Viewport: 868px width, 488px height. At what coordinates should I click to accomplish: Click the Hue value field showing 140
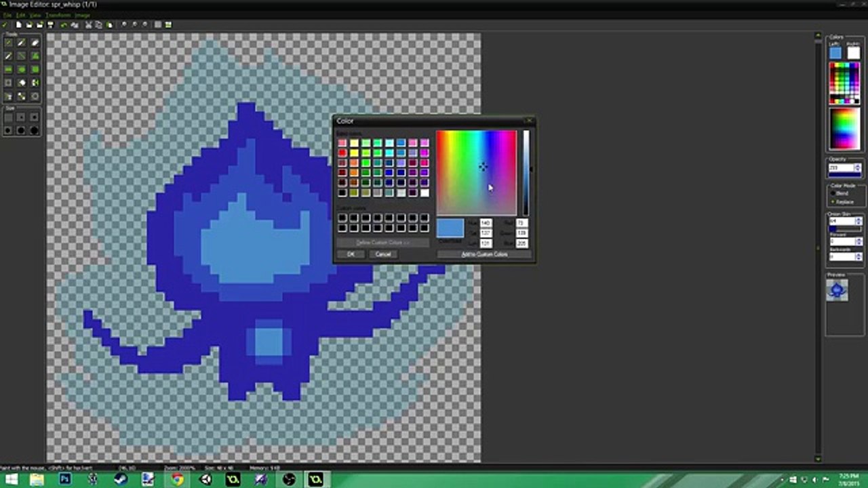486,223
